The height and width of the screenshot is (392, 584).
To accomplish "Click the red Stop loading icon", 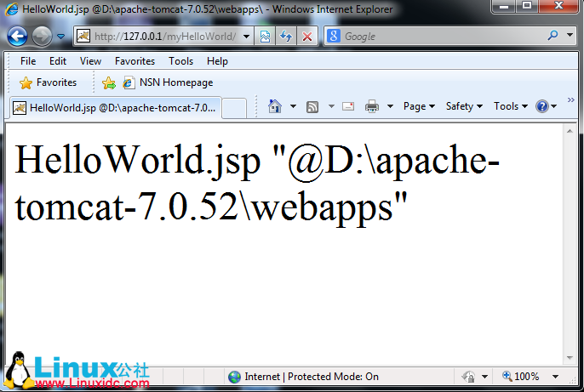I will pos(306,37).
